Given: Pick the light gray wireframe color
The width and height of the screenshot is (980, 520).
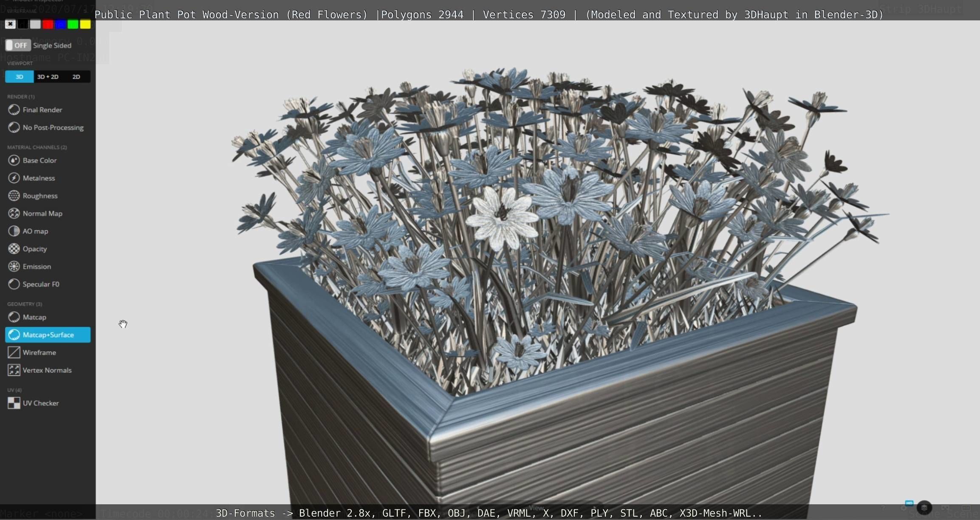Looking at the screenshot, I should point(35,24).
